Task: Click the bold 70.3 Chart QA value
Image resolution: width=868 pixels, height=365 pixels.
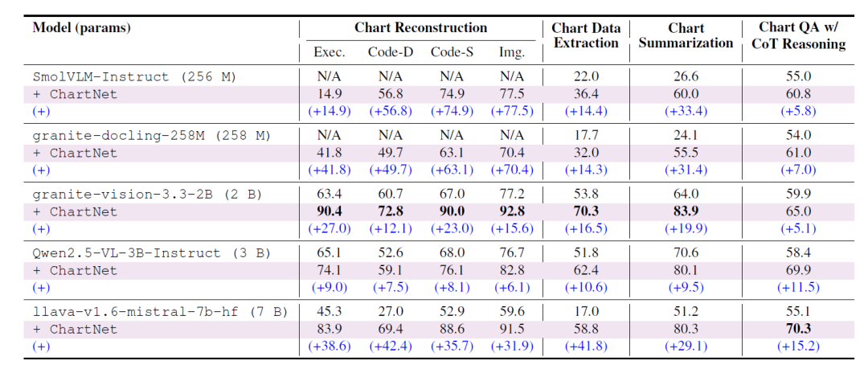Action: (x=798, y=329)
